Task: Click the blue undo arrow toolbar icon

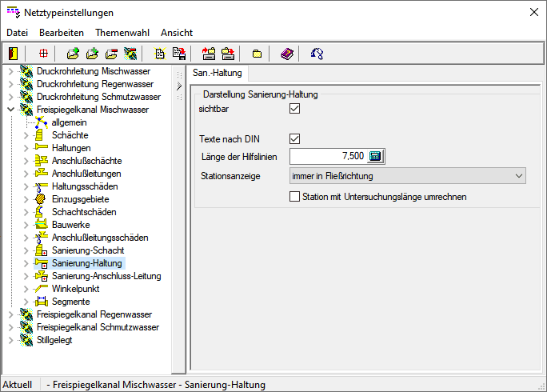Action: point(317,54)
